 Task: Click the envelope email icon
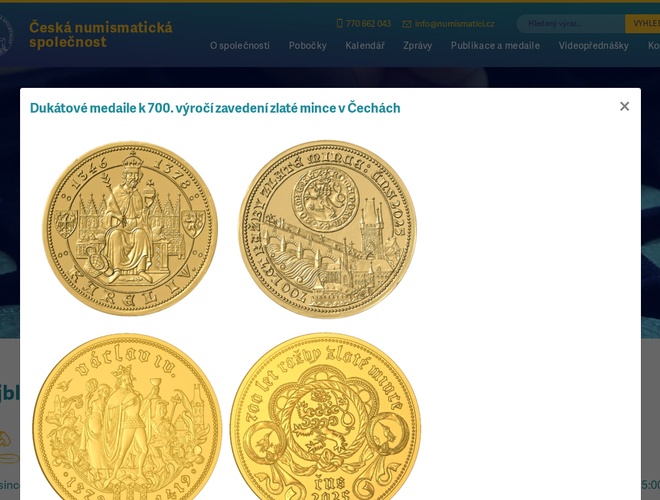pyautogui.click(x=407, y=24)
